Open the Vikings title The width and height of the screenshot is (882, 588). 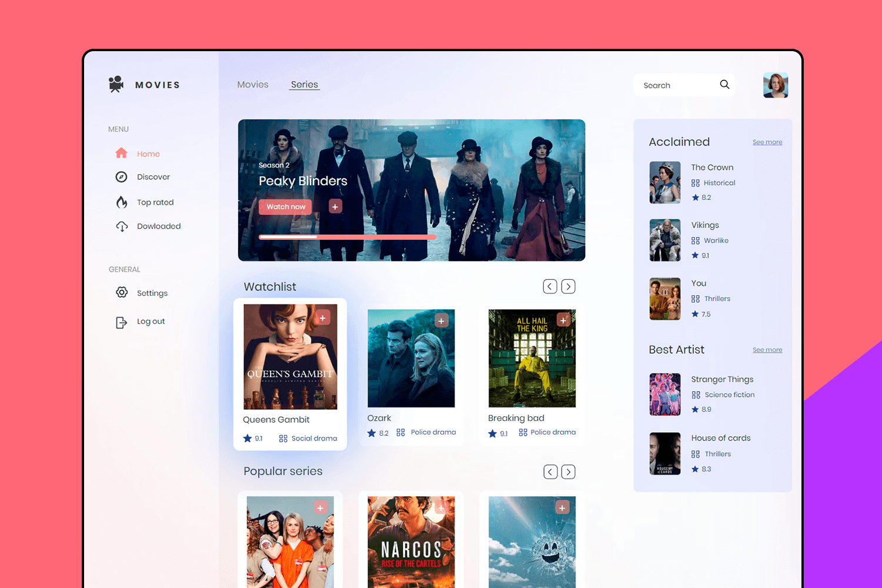point(705,225)
